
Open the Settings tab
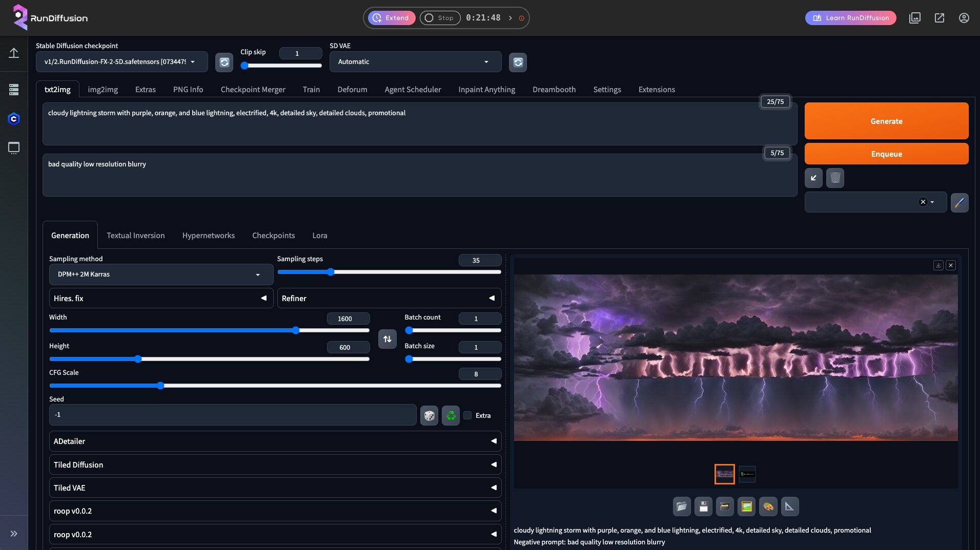click(607, 90)
